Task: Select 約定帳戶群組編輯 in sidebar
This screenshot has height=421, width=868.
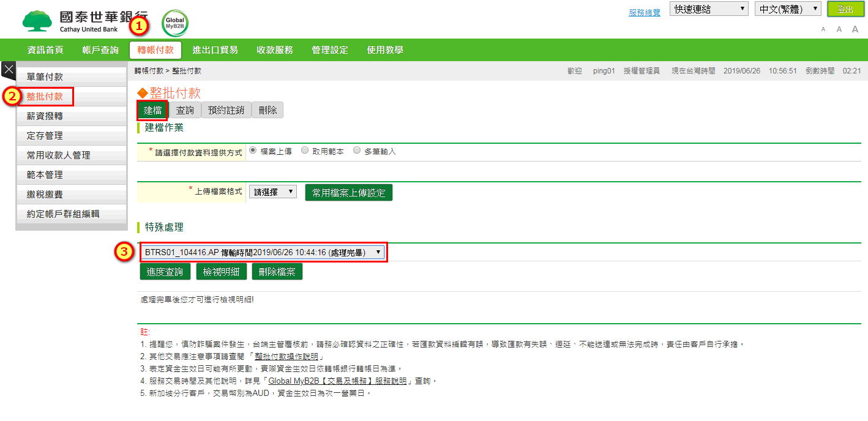Action: (x=71, y=214)
